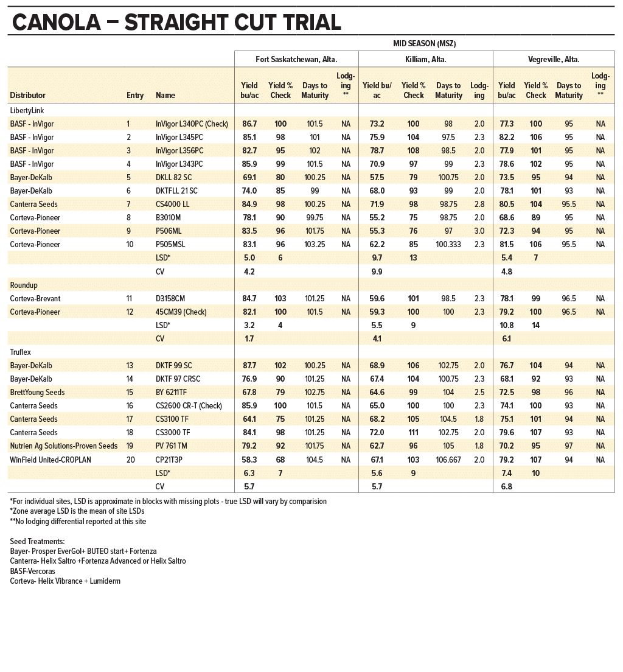Select the 'Roundup' section label

24,285
